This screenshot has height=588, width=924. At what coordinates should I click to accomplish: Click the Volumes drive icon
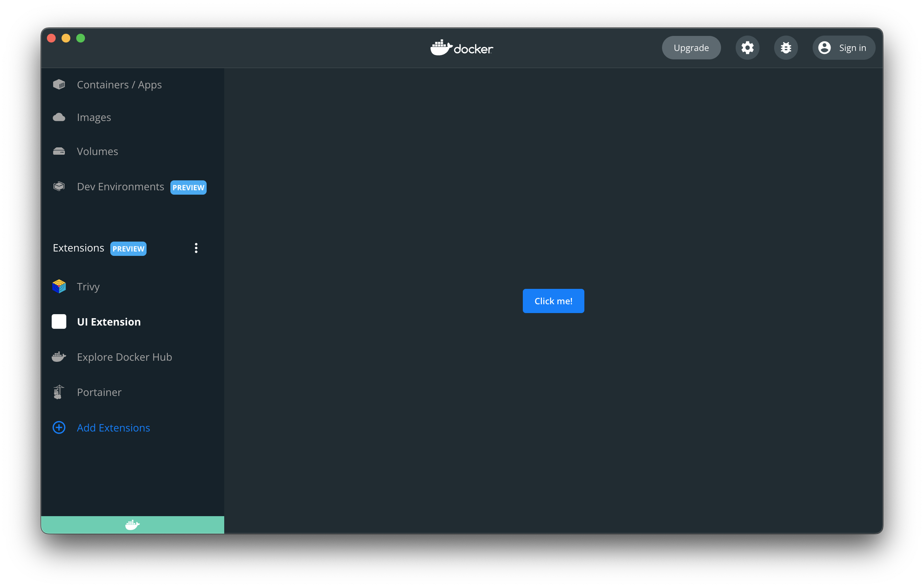click(59, 151)
